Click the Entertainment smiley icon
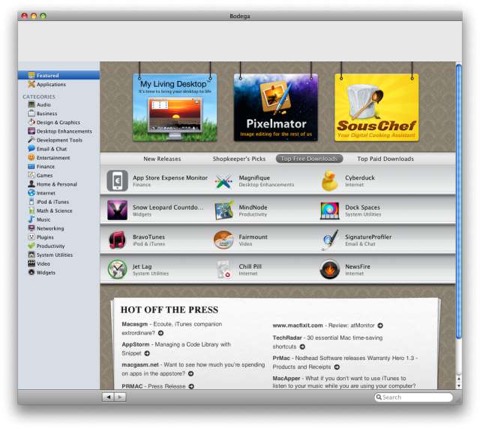The width and height of the screenshot is (480, 429). point(31,157)
